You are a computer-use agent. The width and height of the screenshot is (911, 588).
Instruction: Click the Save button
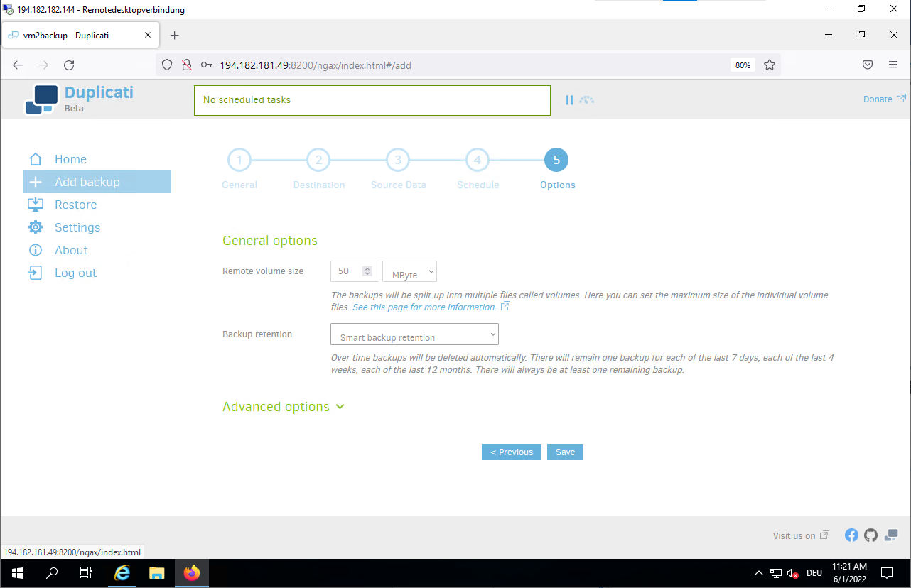tap(566, 452)
